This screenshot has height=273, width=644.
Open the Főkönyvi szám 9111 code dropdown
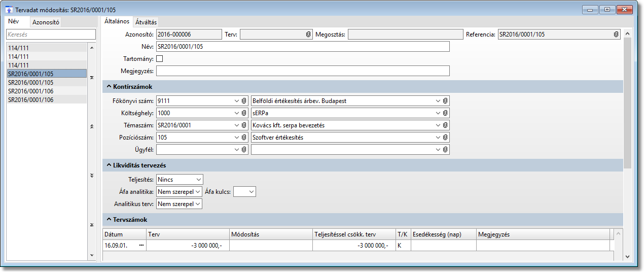(237, 101)
